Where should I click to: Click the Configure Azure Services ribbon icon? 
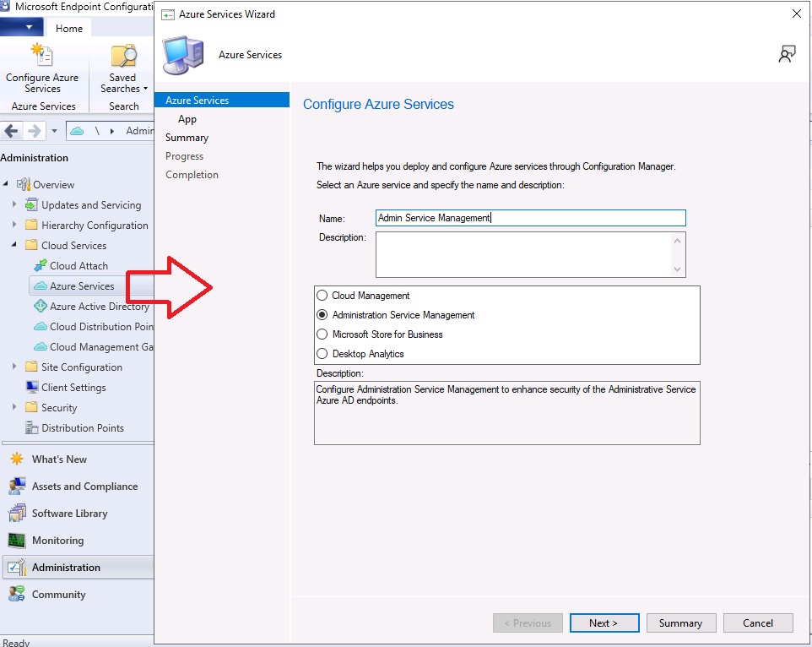(x=42, y=55)
